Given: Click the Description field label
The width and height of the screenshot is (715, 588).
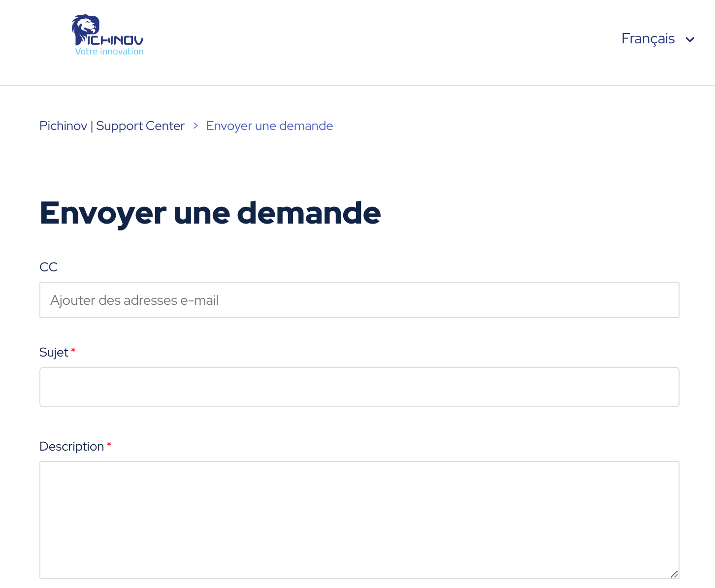Looking at the screenshot, I should [x=71, y=447].
